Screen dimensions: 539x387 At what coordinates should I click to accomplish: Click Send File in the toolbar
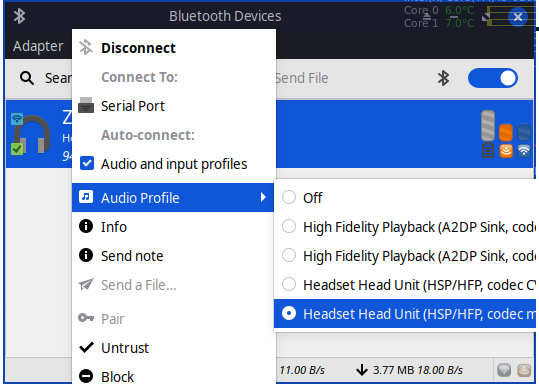(x=302, y=78)
